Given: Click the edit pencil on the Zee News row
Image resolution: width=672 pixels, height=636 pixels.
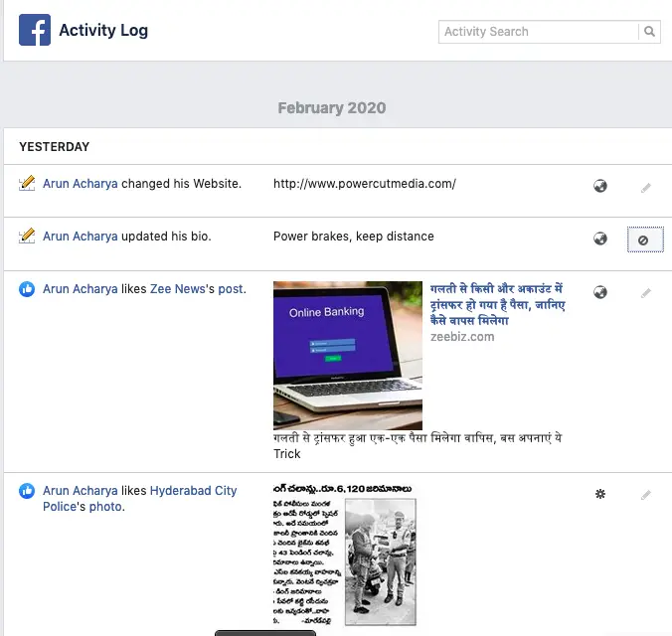Looking at the screenshot, I should 646,293.
